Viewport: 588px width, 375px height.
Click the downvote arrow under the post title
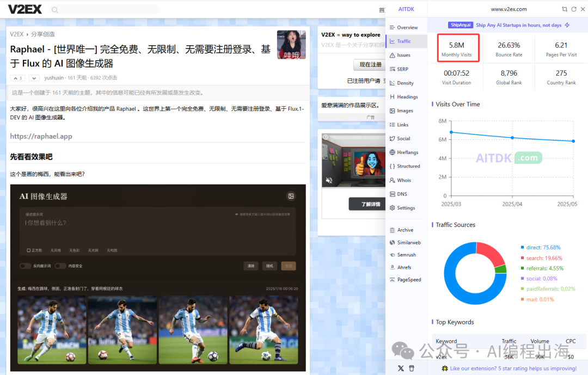click(x=34, y=78)
